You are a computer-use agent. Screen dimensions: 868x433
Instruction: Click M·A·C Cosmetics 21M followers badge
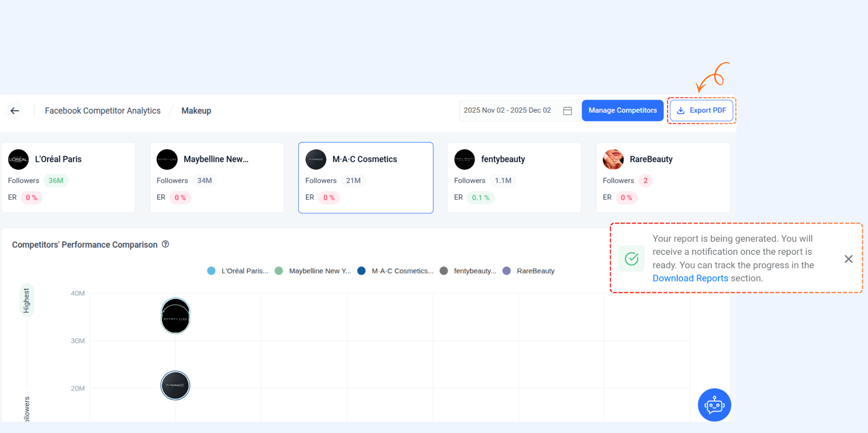353,180
